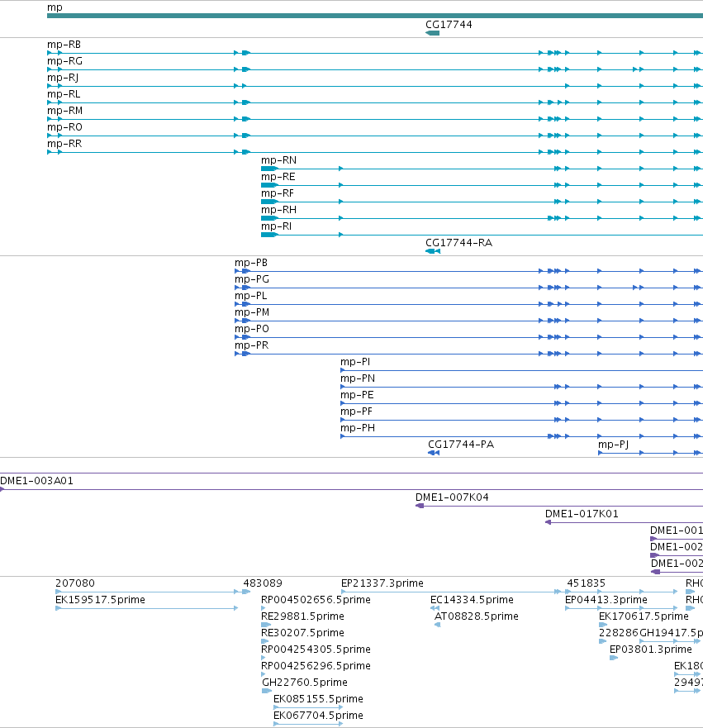Select the EST label '483089'
The width and height of the screenshot is (703, 728).
click(x=263, y=583)
